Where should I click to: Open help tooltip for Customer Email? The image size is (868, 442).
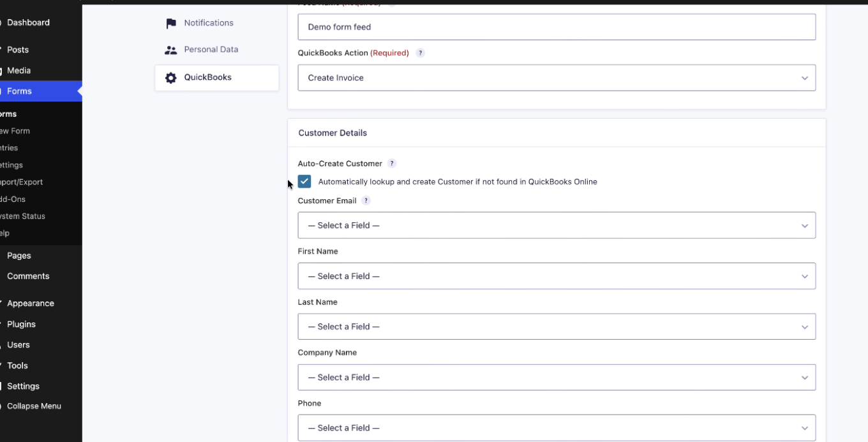[x=366, y=201]
